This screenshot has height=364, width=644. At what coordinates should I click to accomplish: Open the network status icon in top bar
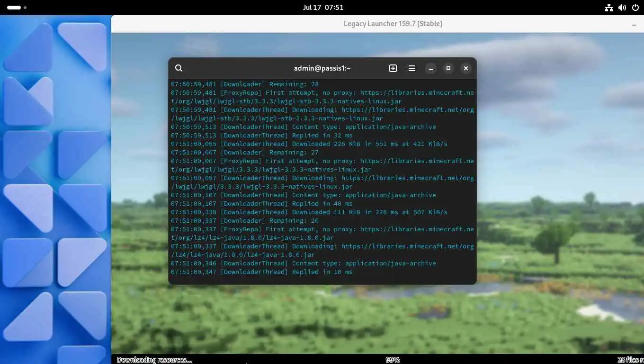tap(609, 8)
